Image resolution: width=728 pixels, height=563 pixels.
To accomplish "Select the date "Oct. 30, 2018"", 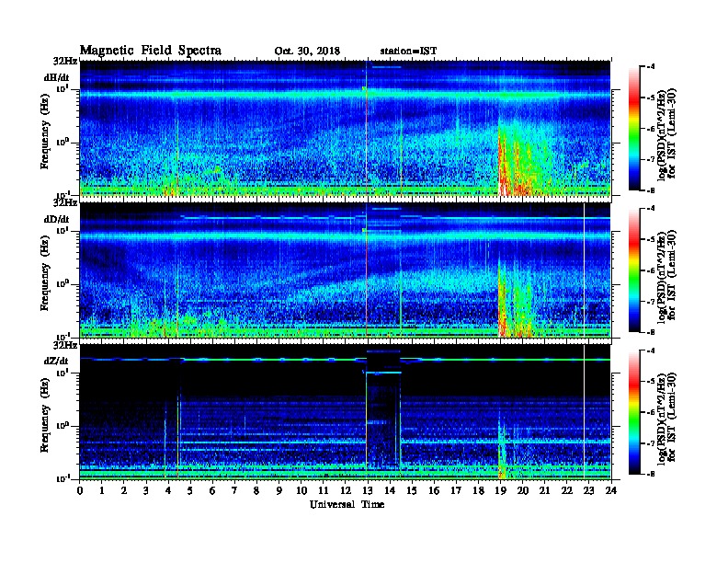I will click(307, 52).
